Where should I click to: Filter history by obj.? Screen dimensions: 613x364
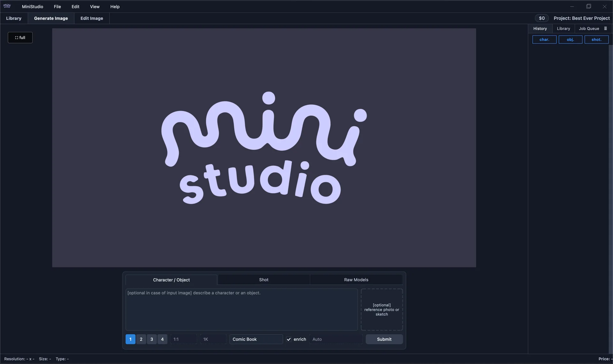click(570, 40)
